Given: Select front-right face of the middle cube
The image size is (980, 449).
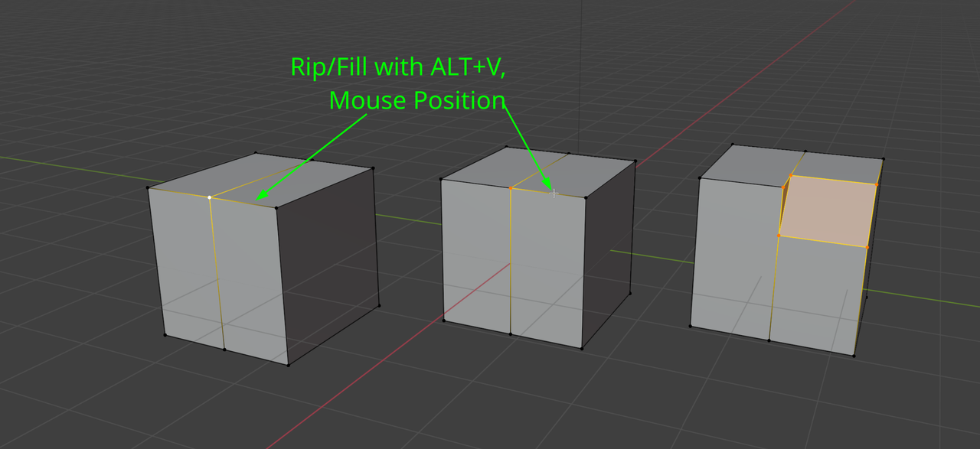Looking at the screenshot, I should pos(547,268).
